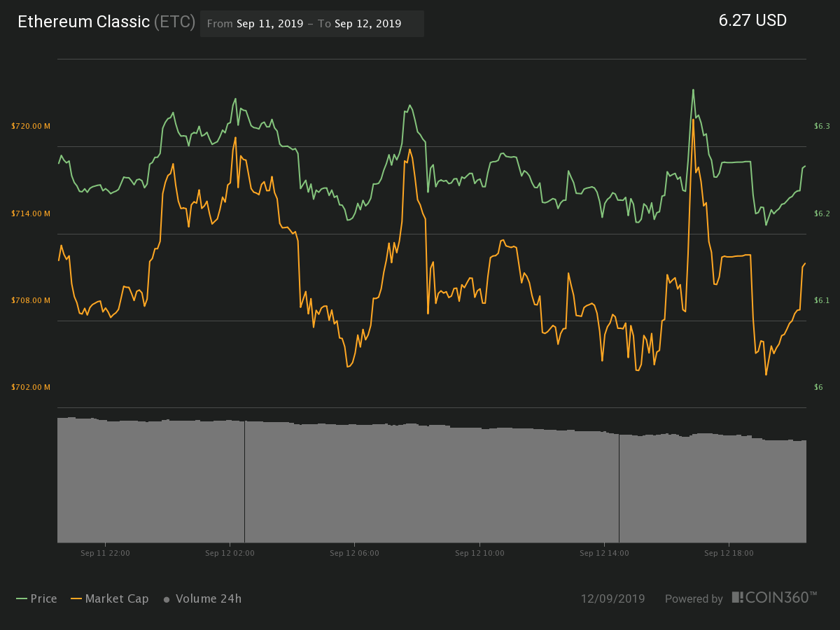Click the $6.1 price axis label
The image size is (840, 630).
point(822,300)
